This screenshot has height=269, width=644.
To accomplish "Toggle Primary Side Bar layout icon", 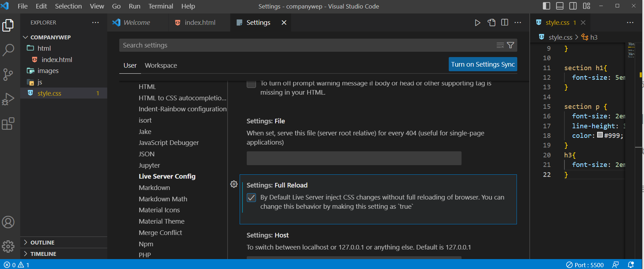I will pyautogui.click(x=547, y=6).
